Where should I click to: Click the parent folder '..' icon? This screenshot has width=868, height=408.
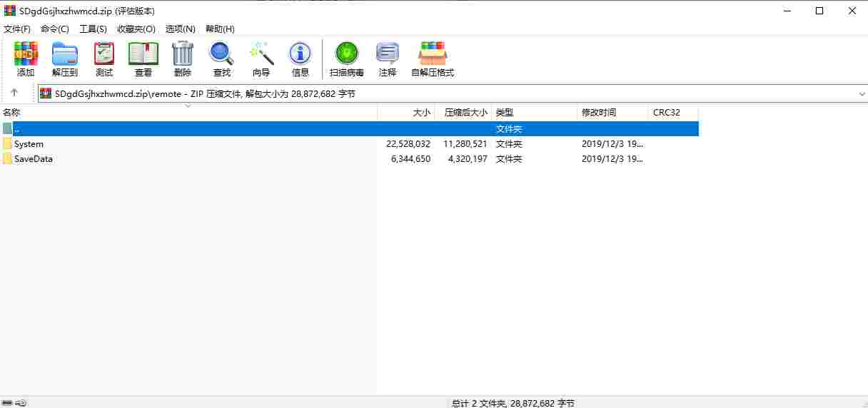tap(7, 129)
